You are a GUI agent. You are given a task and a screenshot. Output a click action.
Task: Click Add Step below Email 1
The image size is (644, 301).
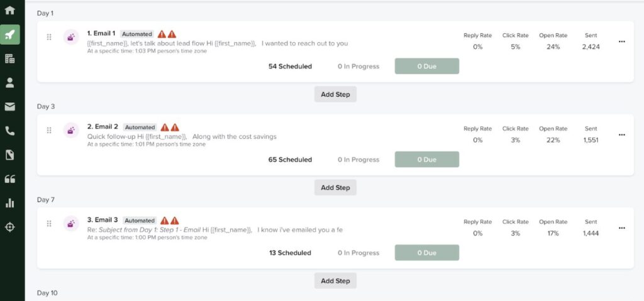click(x=336, y=94)
